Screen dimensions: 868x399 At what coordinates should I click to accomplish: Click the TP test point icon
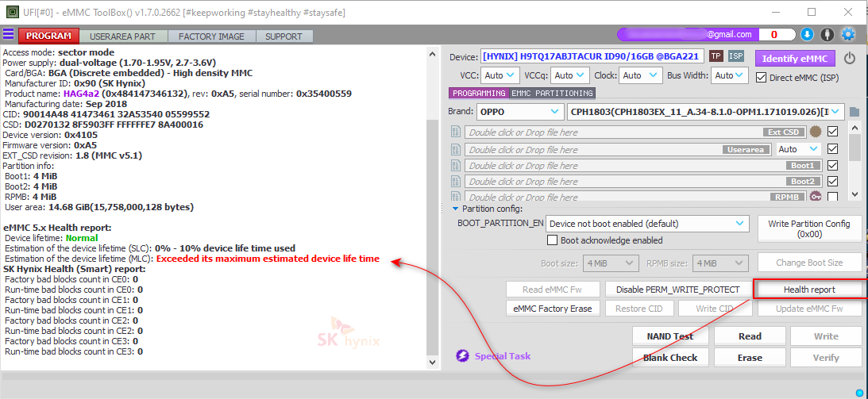[716, 56]
